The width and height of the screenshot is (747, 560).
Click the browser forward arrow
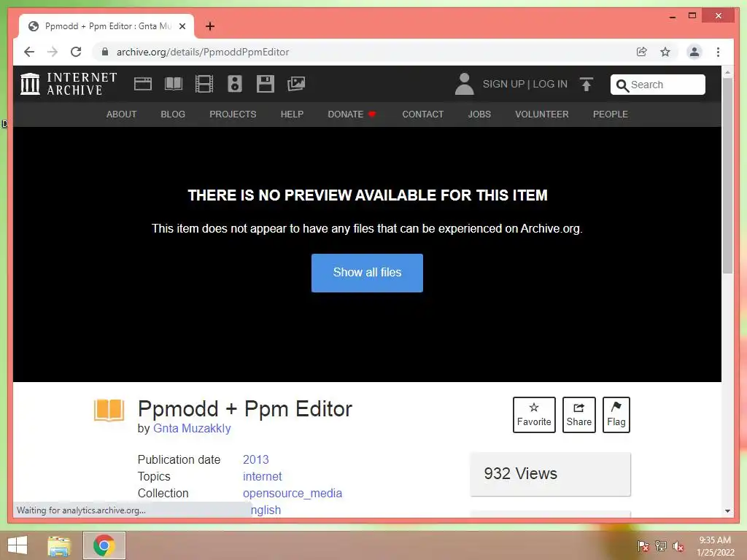(x=53, y=52)
